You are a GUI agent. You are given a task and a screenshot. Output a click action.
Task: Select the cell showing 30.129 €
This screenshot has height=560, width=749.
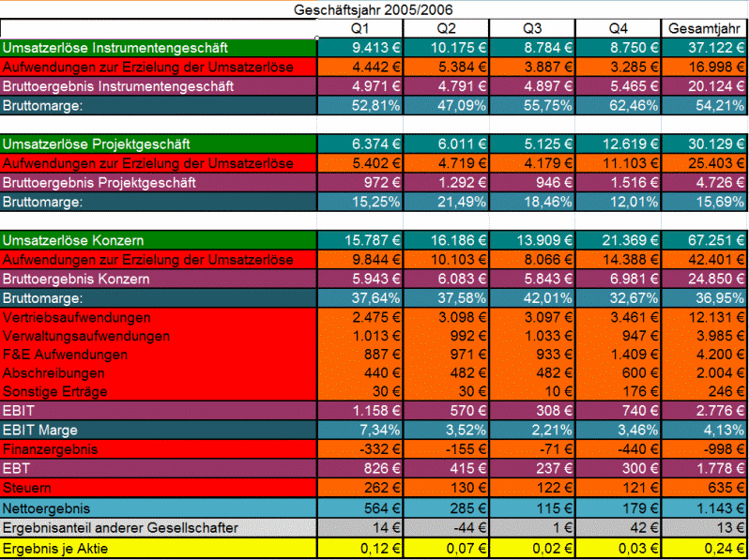(705, 144)
